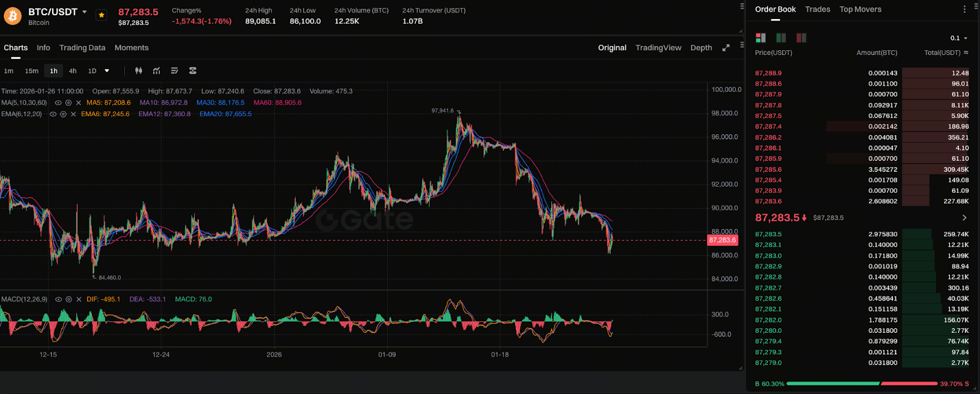The width and height of the screenshot is (980, 394).
Task: Open MA indicator settings gear icon
Action: tap(68, 103)
